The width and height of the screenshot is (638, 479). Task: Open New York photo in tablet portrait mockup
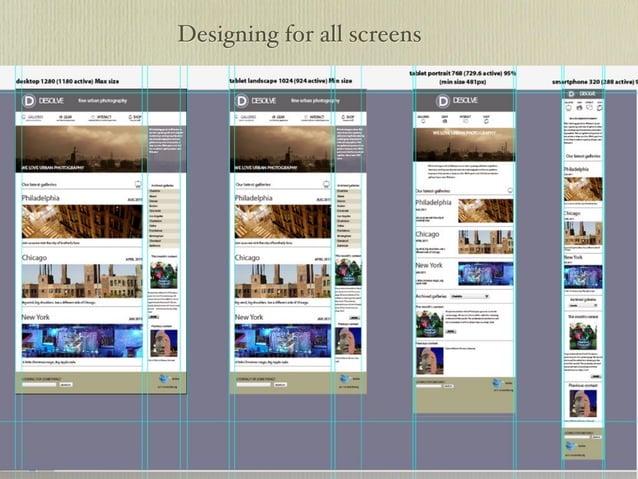484,274
